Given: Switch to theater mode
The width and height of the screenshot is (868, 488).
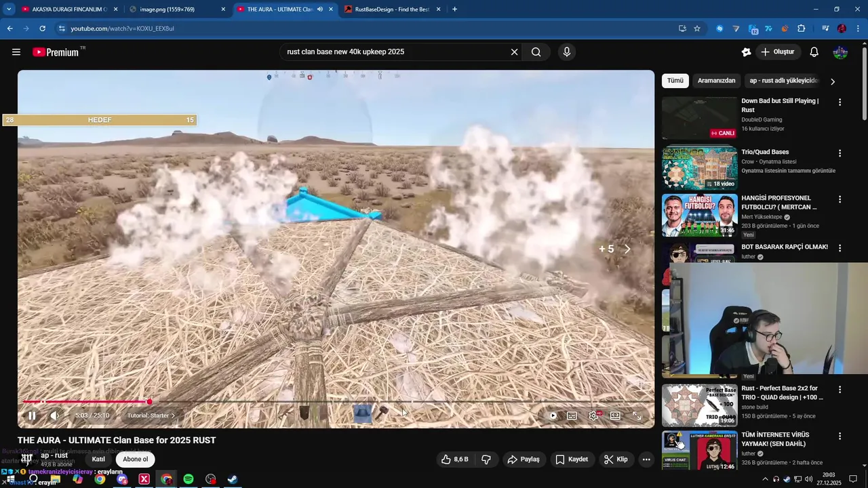Looking at the screenshot, I should [x=616, y=415].
